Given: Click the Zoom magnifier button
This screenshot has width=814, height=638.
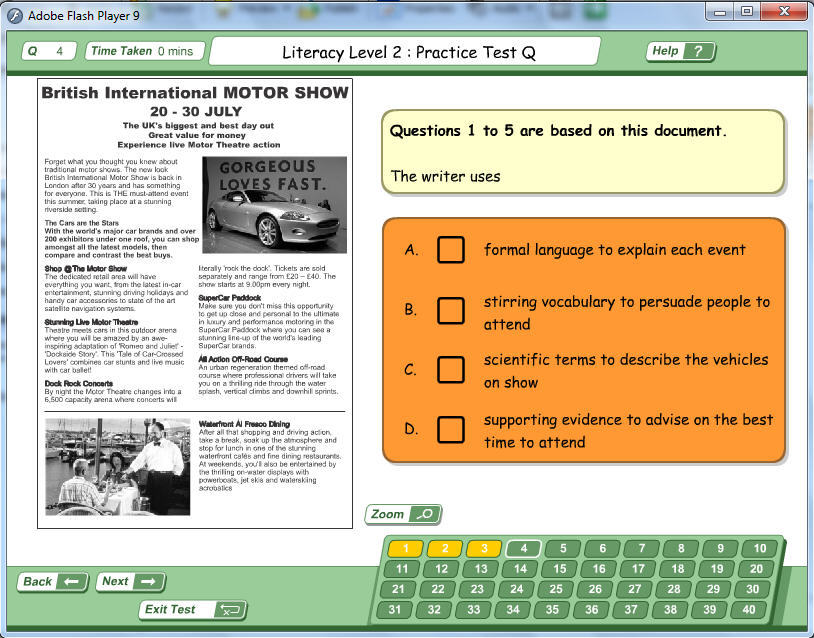Looking at the screenshot, I should coord(402,514).
